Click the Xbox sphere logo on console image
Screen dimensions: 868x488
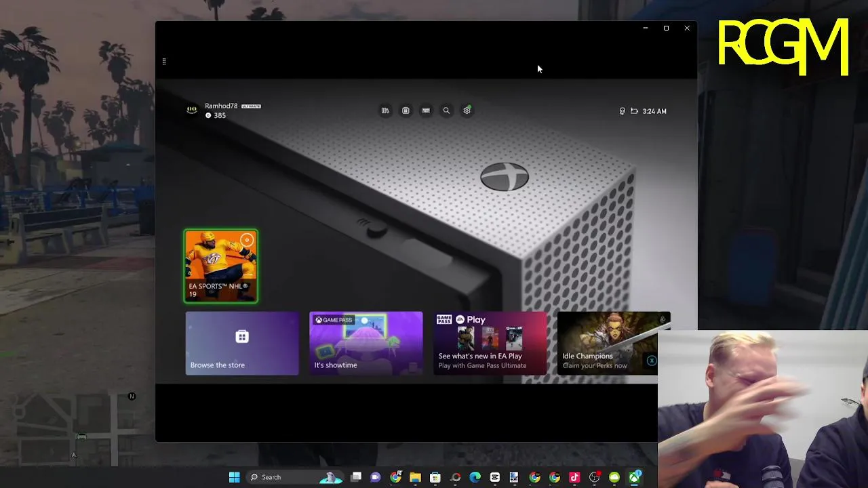pyautogui.click(x=505, y=178)
